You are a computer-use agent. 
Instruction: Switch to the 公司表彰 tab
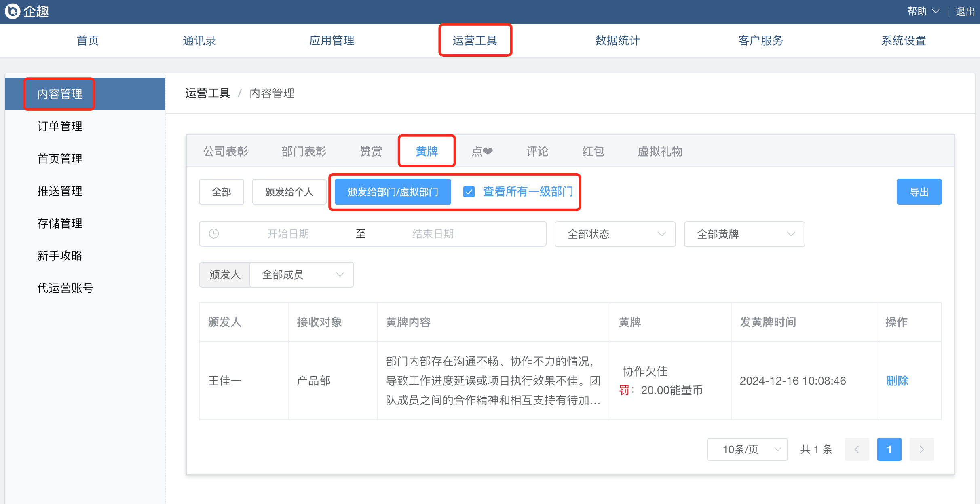pos(226,151)
